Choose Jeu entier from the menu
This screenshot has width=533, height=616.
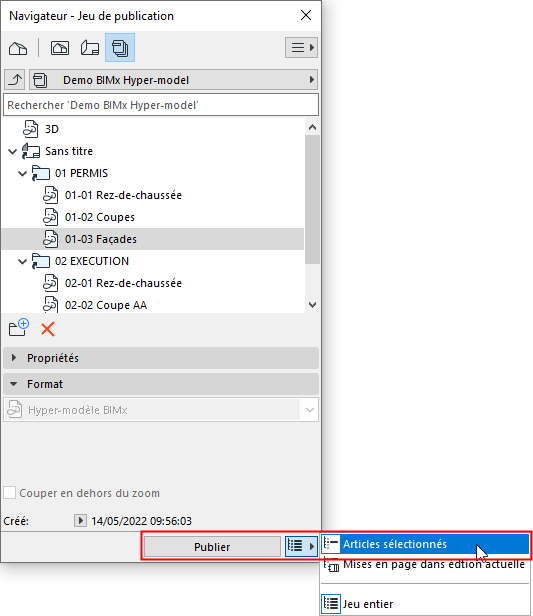tap(425, 603)
